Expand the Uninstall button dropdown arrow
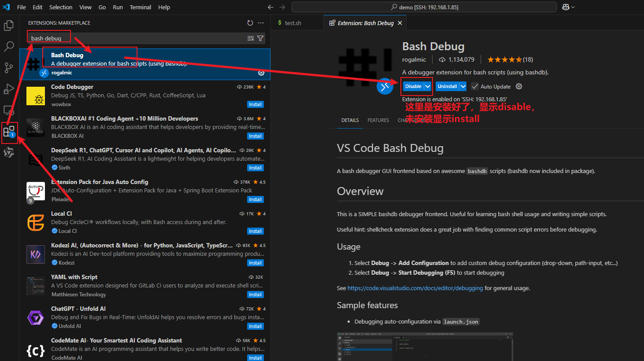 [x=463, y=86]
